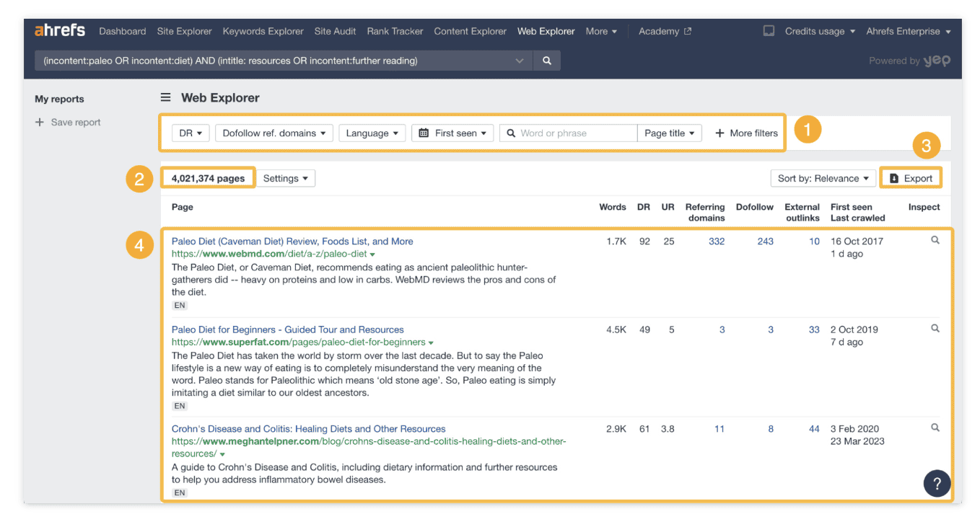Go to Dashboard
980x522 pixels.
pyautogui.click(x=123, y=31)
